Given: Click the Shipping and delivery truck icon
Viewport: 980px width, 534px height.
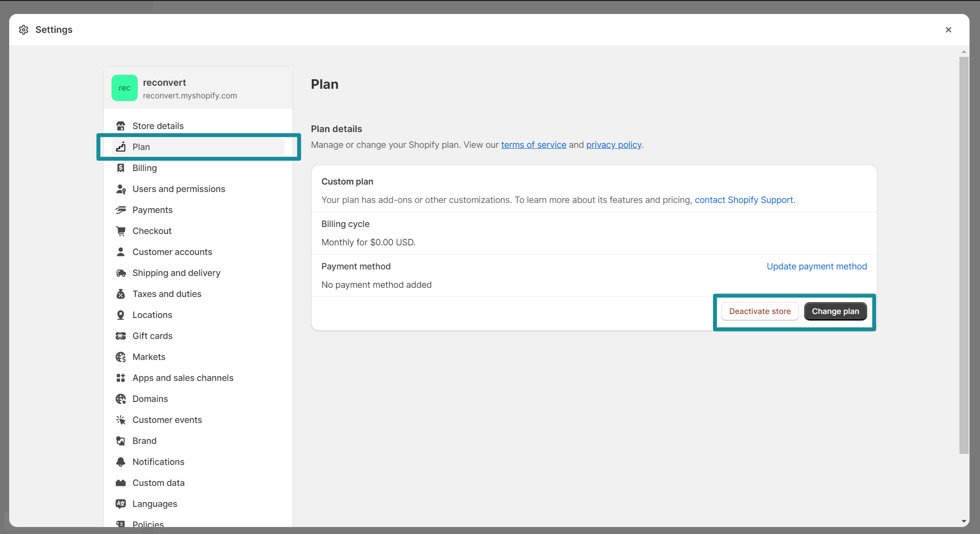Looking at the screenshot, I should coord(121,273).
